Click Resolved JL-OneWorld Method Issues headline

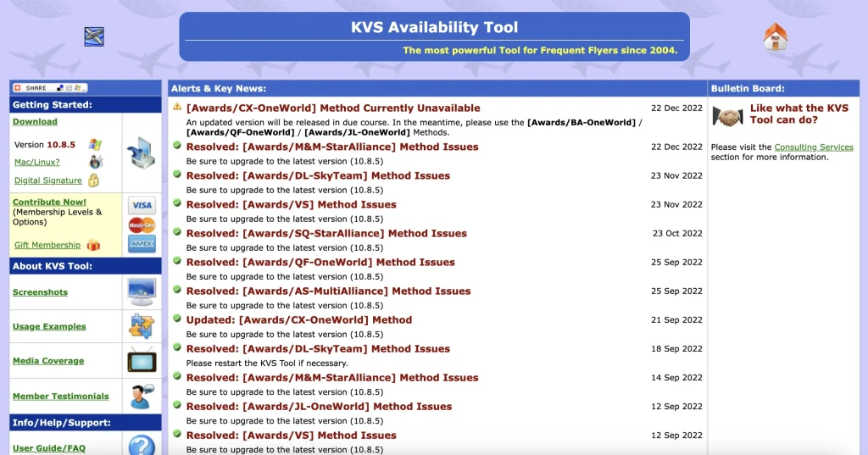(319, 407)
